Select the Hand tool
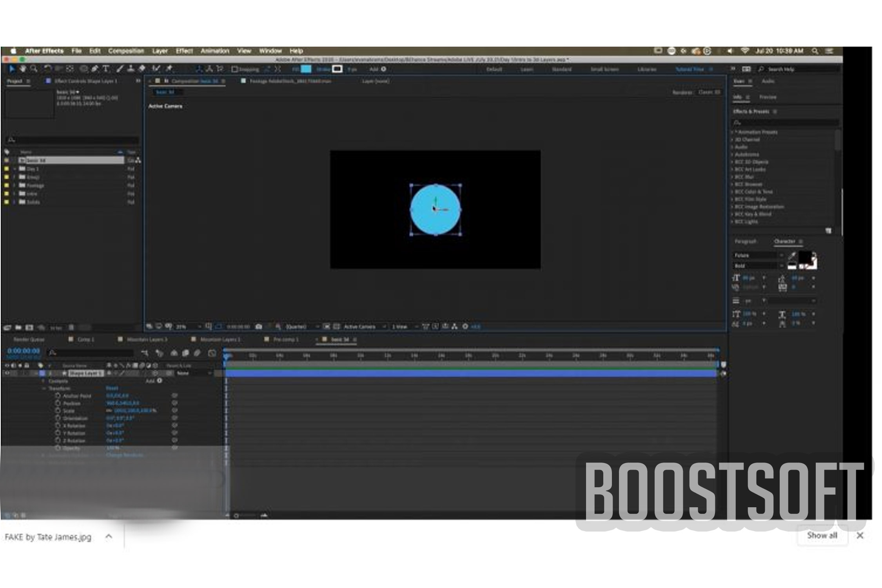The image size is (882, 588). [x=23, y=69]
